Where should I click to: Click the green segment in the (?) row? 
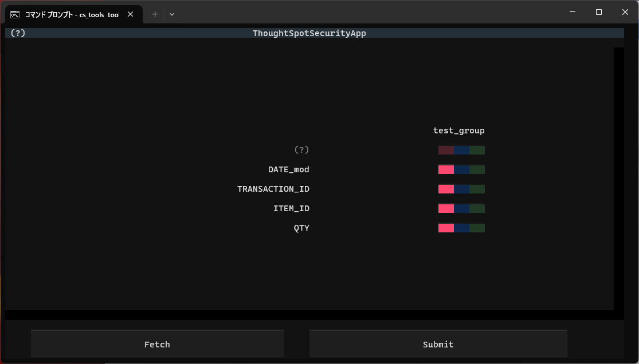[477, 151]
